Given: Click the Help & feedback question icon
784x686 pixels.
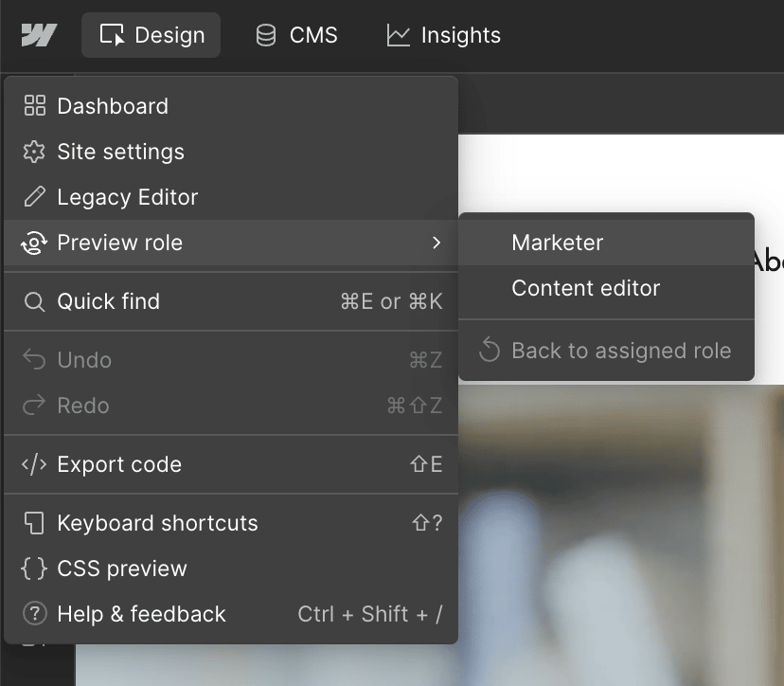Looking at the screenshot, I should point(35,614).
